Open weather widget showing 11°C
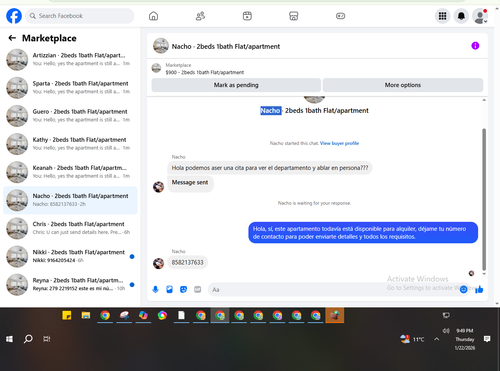Screen dimensions: 500x371 click(x=412, y=339)
